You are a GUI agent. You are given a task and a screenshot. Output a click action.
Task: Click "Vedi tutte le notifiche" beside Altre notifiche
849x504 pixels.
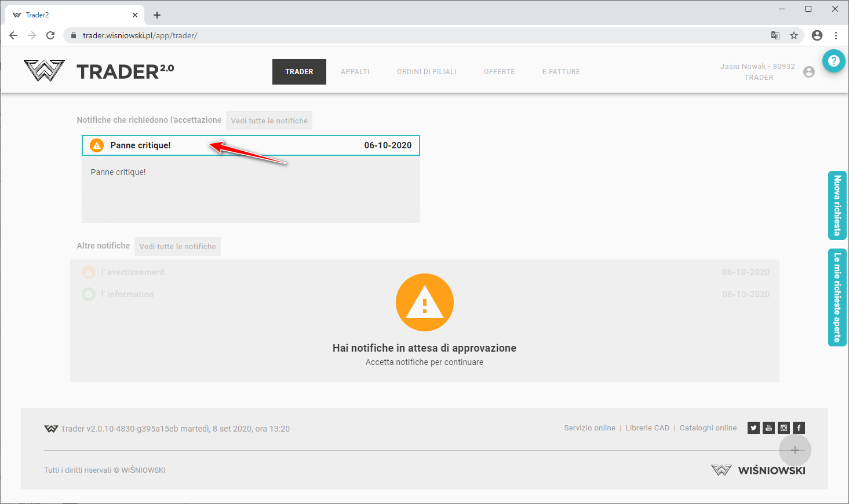[x=177, y=246]
